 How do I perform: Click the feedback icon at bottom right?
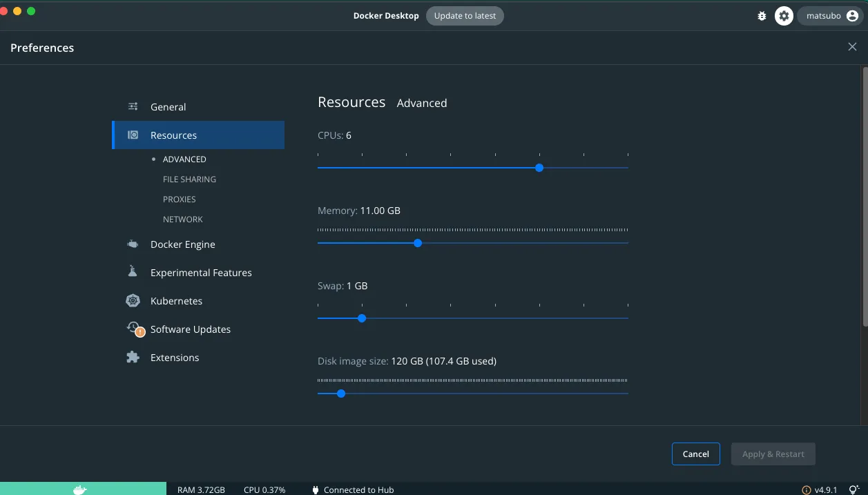[853, 489]
